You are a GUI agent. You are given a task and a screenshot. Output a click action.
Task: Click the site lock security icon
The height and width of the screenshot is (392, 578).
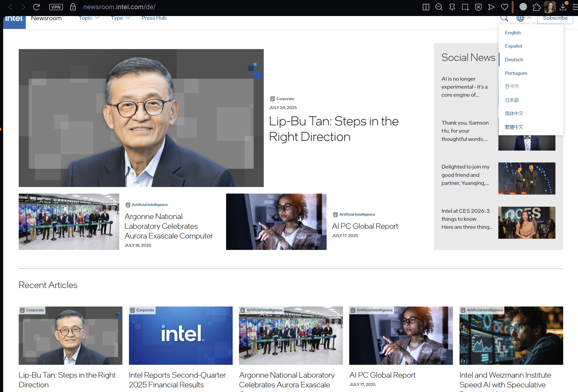point(73,7)
